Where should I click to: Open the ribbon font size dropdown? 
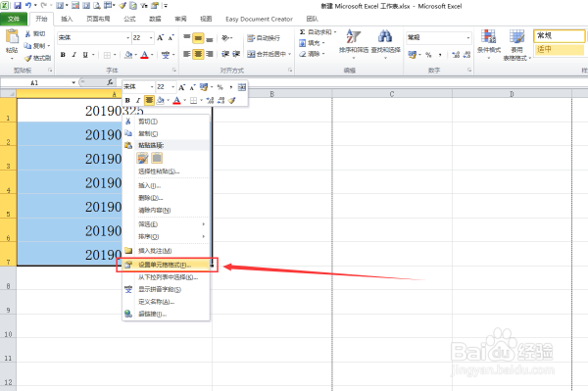point(151,37)
